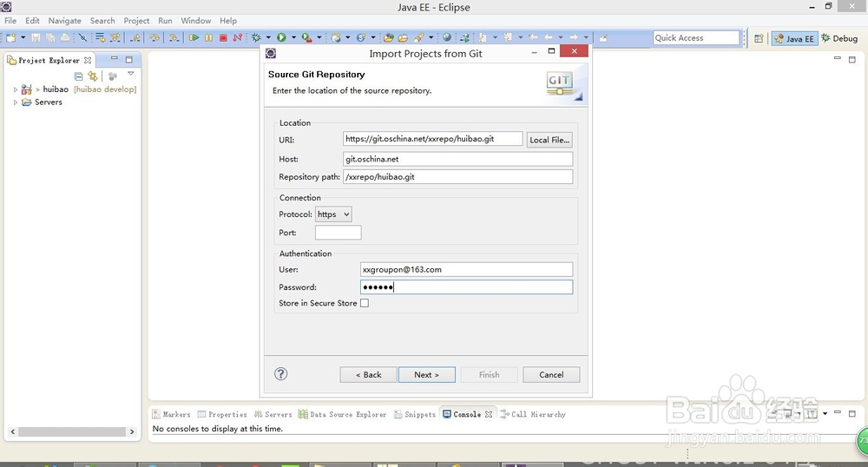Click the Resume debug green arrow icon

pyautogui.click(x=194, y=37)
